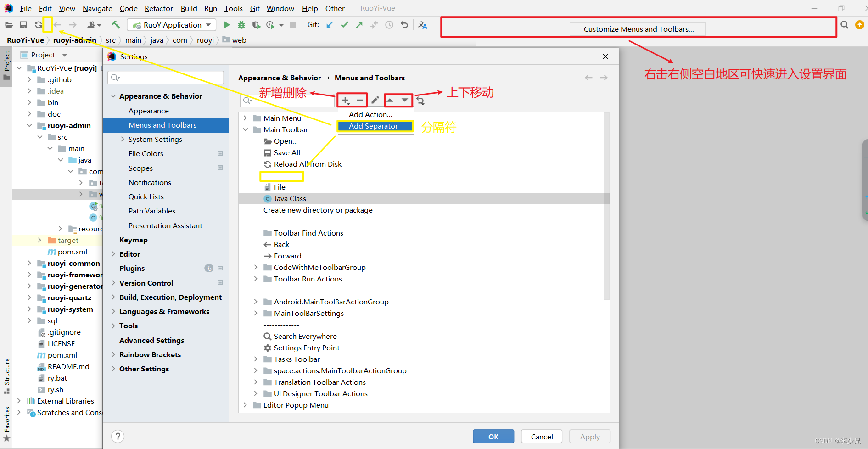
Task: Expand the Editor Popup Menu node
Action: coord(245,405)
